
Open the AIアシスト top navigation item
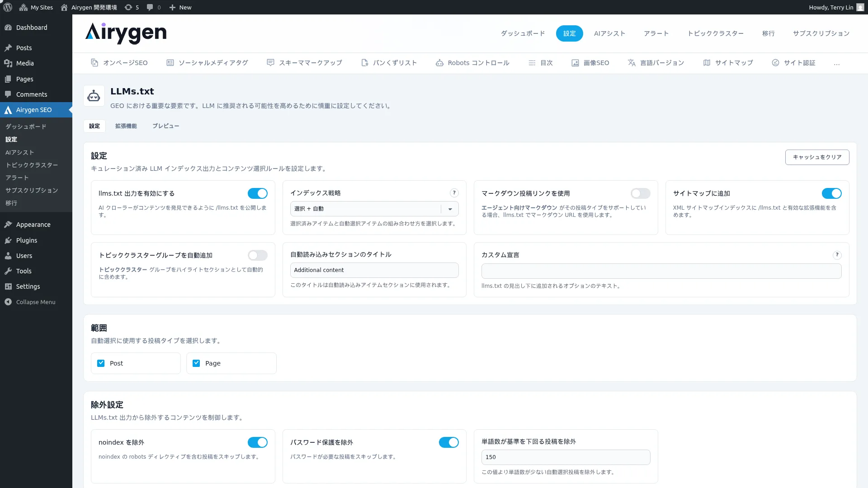pyautogui.click(x=609, y=33)
